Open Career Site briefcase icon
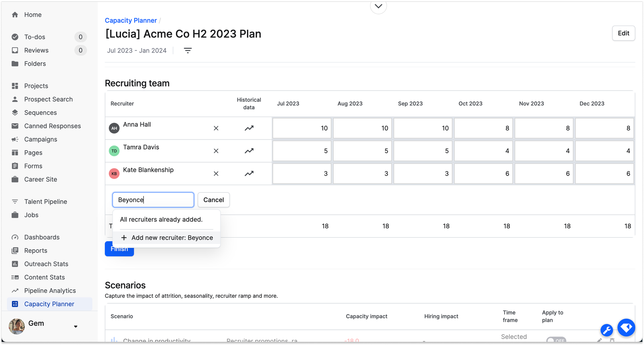The width and height of the screenshot is (644, 345). coord(15,180)
